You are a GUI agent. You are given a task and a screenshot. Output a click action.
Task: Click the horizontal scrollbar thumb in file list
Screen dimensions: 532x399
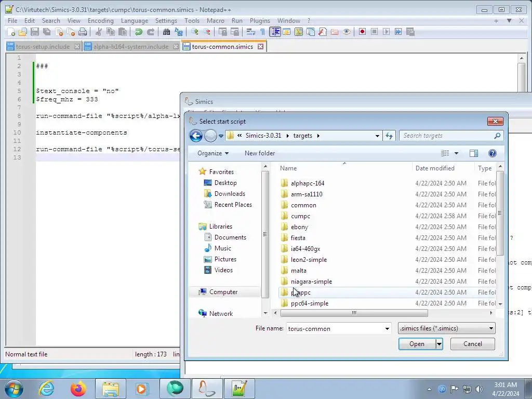354,313
